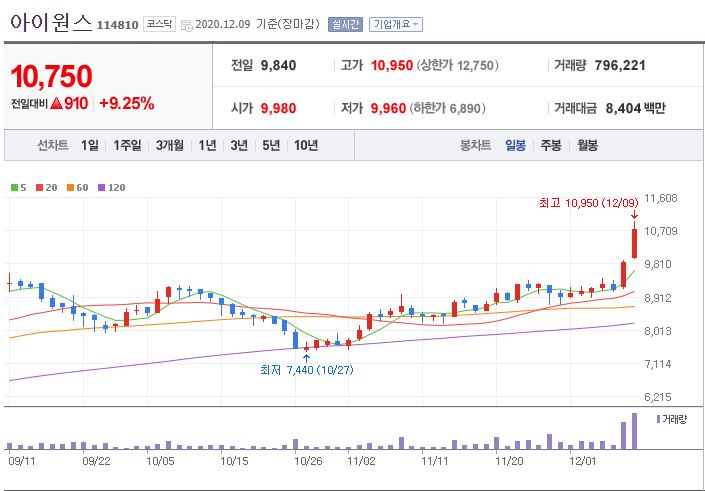
Task: Click the red up triangle by 910
Action: coord(56,104)
